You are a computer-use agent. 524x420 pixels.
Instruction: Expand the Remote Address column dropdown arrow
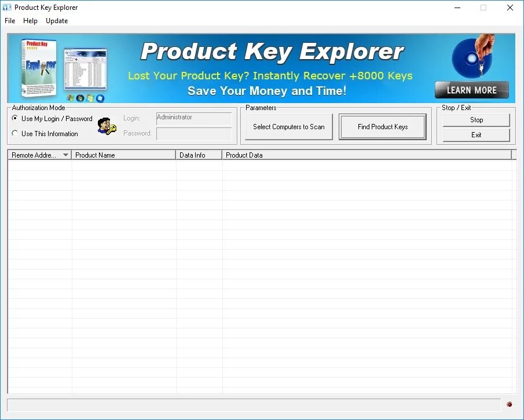[x=65, y=155]
